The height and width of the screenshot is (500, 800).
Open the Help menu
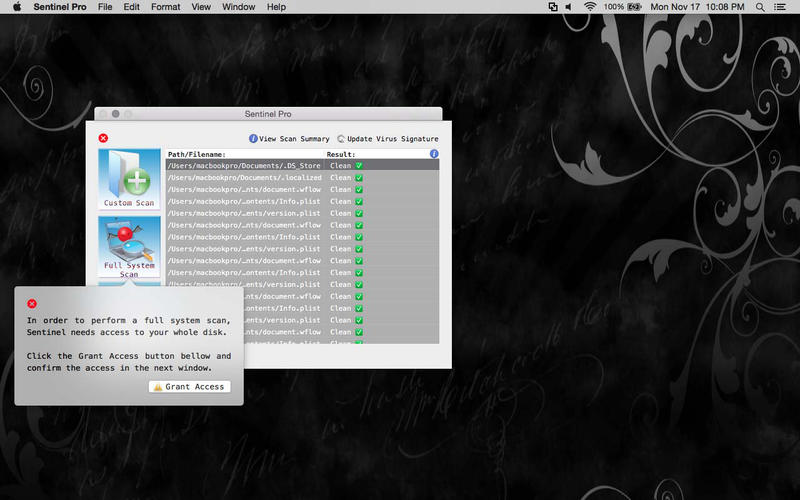click(276, 7)
